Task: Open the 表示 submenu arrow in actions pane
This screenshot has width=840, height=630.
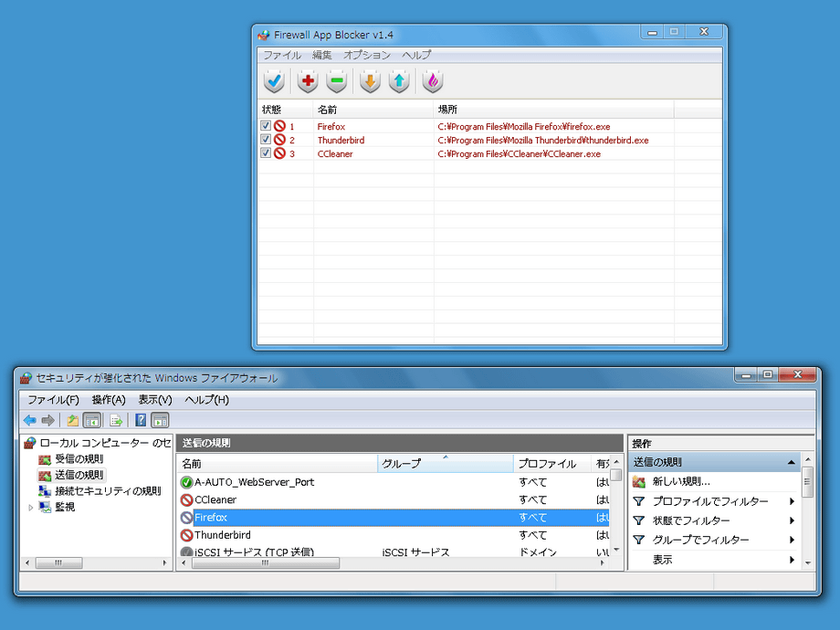Action: [792, 560]
